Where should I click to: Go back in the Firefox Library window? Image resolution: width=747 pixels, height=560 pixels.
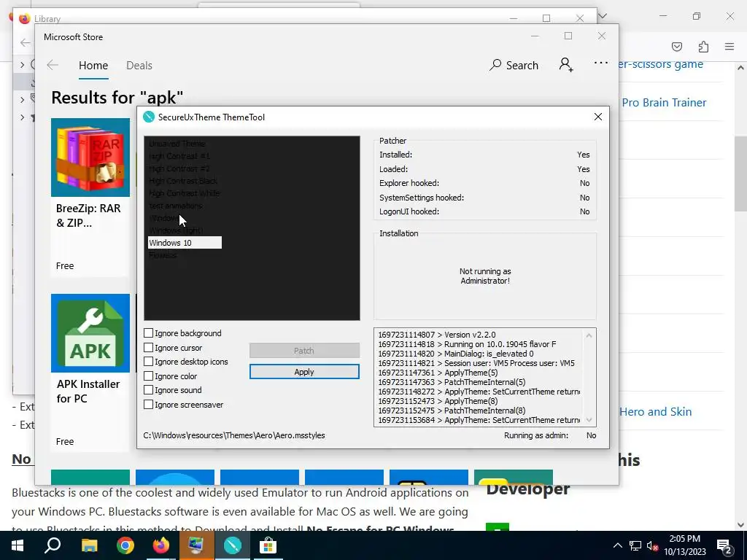(x=25, y=43)
